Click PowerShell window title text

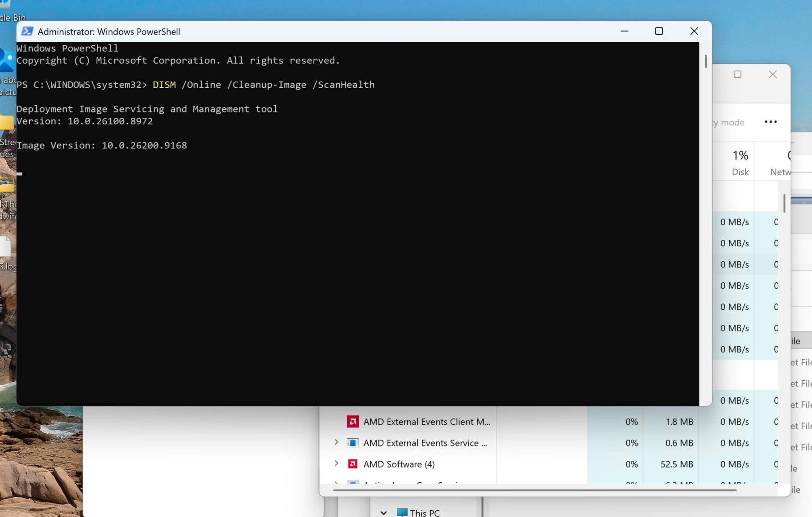[x=109, y=31]
